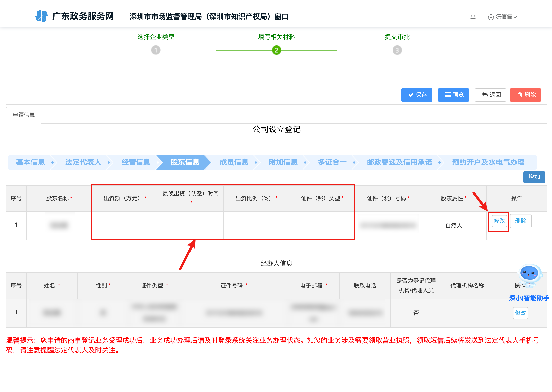Click the 深圳市市场监督管理局 window title

[x=209, y=17]
